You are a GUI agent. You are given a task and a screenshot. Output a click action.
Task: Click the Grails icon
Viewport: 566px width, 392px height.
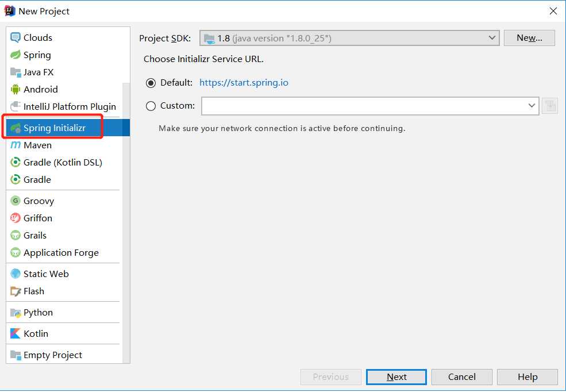(15, 235)
